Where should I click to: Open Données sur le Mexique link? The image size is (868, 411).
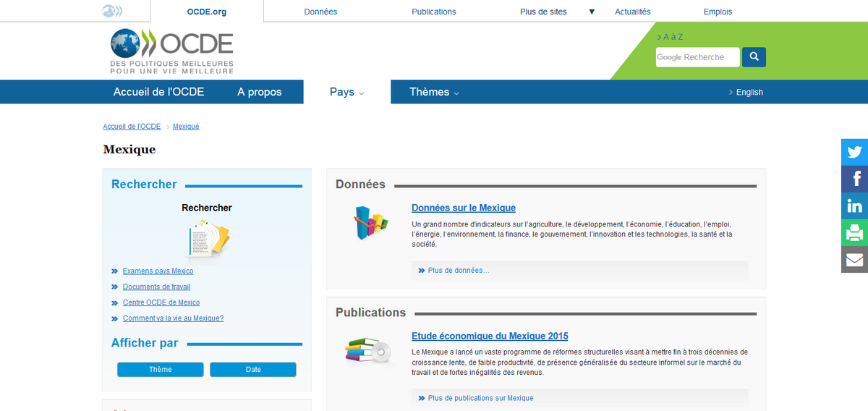(x=464, y=208)
